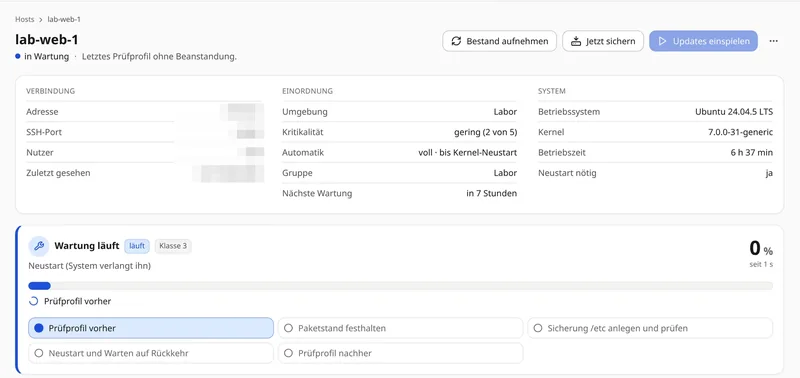Click the SYSTEM section heading

[x=552, y=91]
